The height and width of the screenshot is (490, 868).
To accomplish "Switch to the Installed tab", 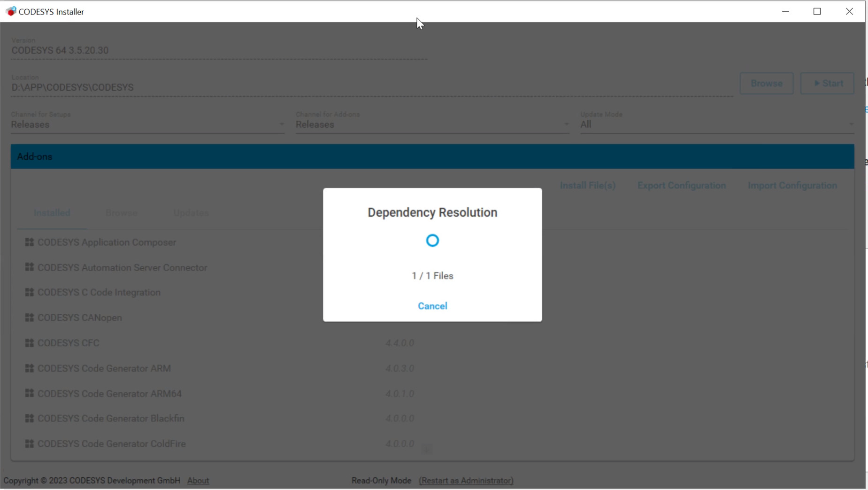I will 52,213.
